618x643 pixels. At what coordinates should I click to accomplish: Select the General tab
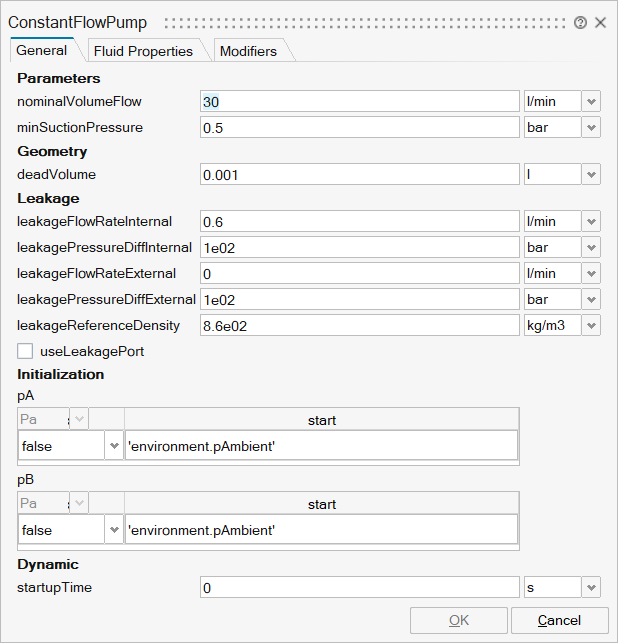[42, 51]
